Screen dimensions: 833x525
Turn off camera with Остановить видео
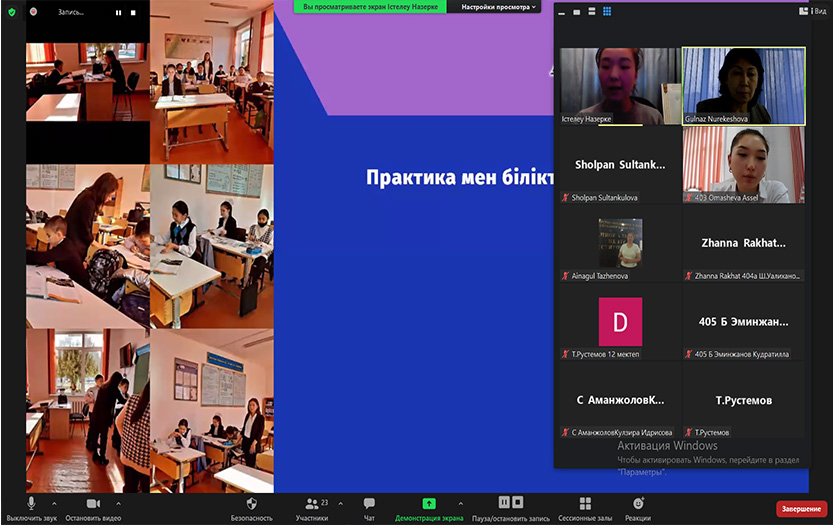point(93,506)
